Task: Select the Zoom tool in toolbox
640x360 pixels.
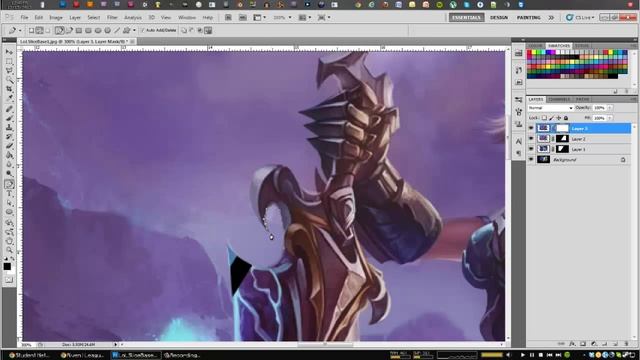Action: pyautogui.click(x=9, y=250)
